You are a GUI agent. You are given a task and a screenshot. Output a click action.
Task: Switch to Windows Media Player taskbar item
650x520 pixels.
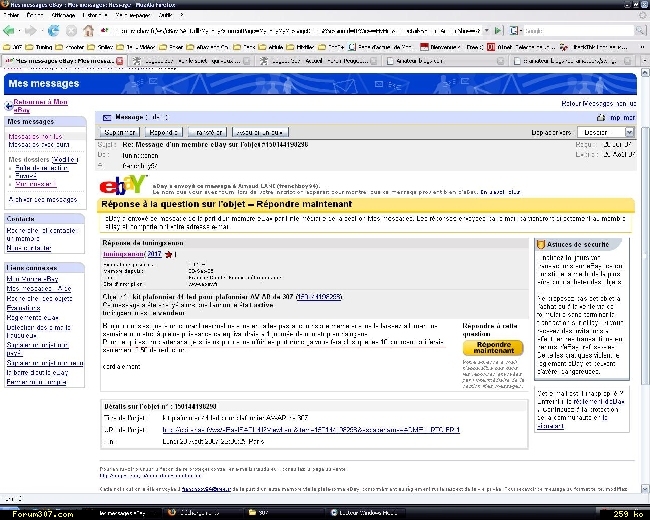tap(365, 513)
